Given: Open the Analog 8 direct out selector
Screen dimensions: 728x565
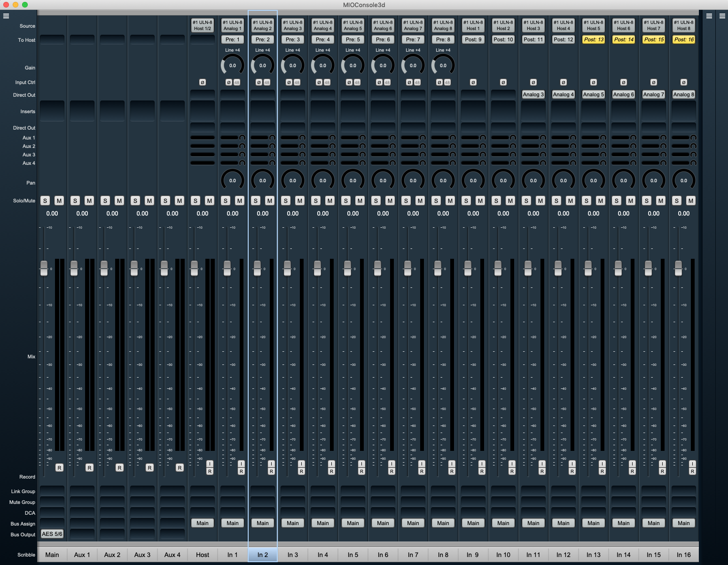Looking at the screenshot, I should 684,94.
